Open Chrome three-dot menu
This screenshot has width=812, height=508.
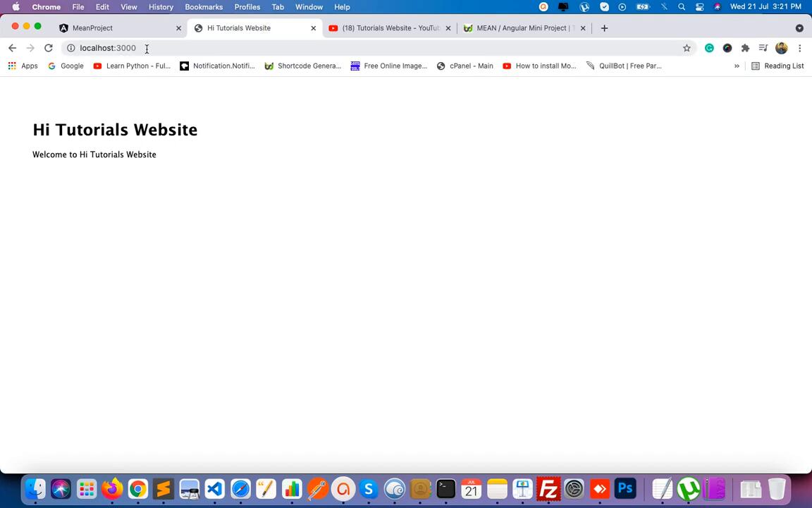coord(799,48)
